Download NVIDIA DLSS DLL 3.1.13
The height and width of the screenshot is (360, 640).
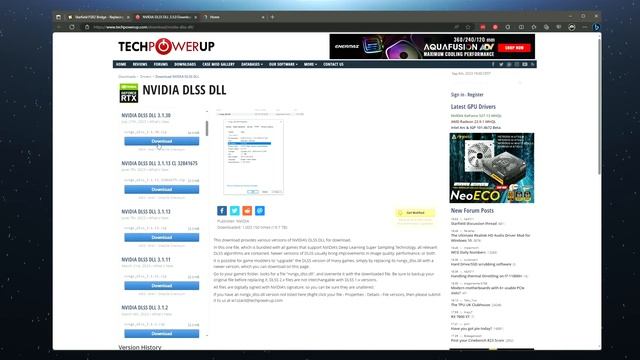tap(162, 238)
